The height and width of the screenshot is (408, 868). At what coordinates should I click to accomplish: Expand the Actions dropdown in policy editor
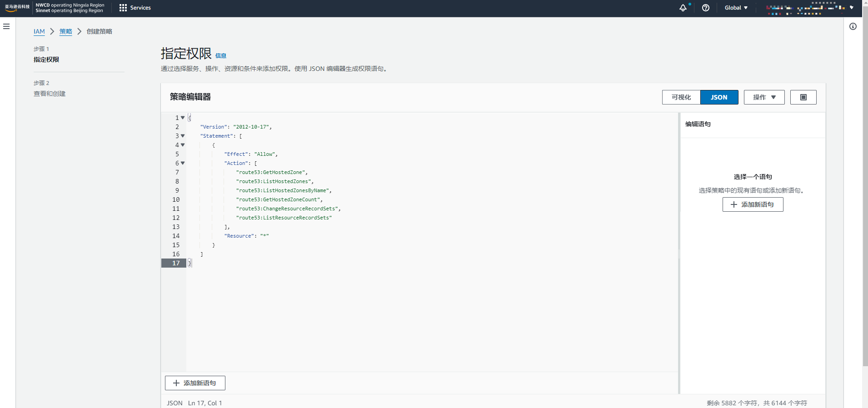[x=764, y=97]
